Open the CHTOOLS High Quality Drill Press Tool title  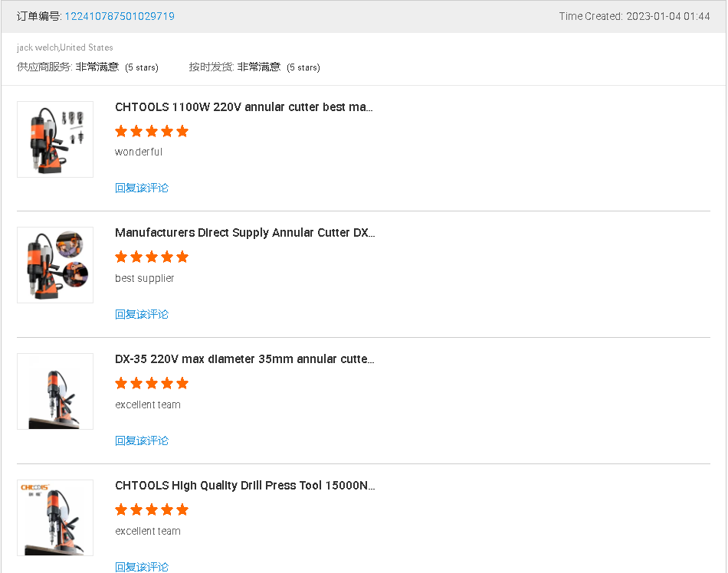(x=244, y=486)
